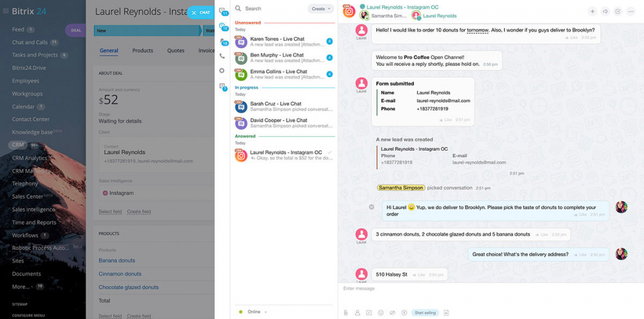Expand More section in left sidebar

[20, 286]
